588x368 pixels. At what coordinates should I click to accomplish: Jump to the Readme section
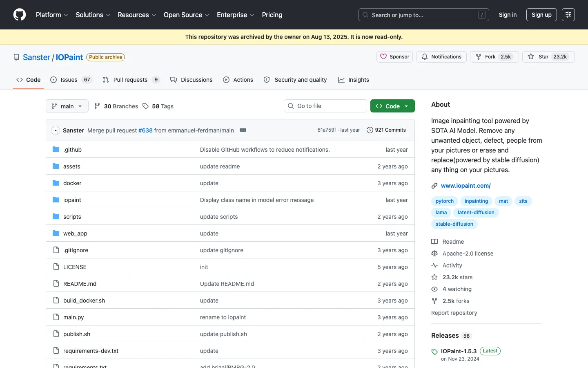(x=448, y=242)
